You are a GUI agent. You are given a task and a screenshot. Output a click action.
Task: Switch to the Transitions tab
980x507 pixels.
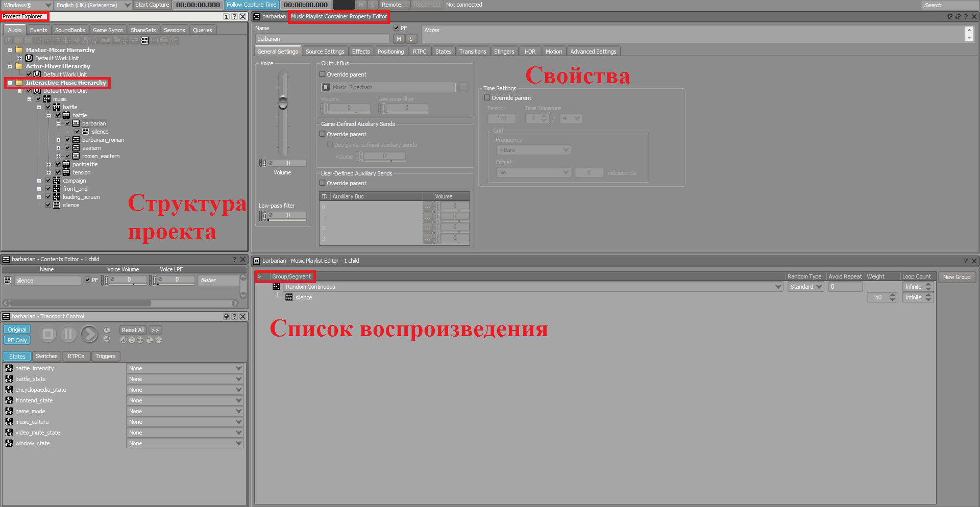pyautogui.click(x=472, y=52)
